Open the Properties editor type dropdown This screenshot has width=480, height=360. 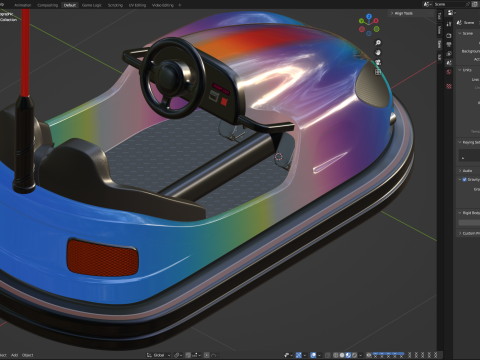452,13
